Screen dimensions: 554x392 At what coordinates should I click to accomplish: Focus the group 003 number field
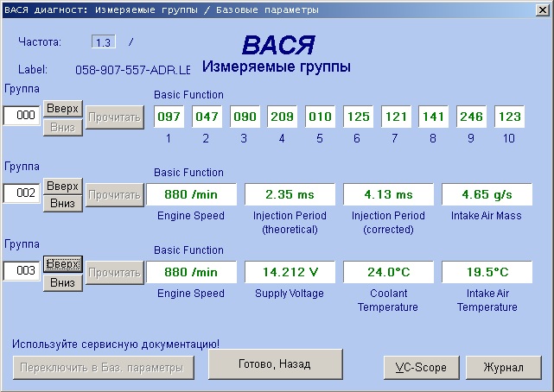click(x=22, y=271)
